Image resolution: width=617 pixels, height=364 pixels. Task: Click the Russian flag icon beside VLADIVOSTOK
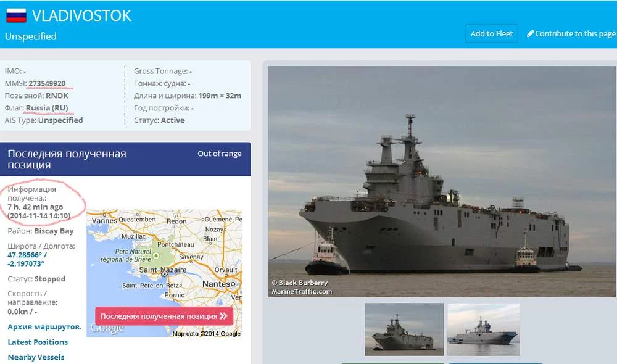coord(16,15)
